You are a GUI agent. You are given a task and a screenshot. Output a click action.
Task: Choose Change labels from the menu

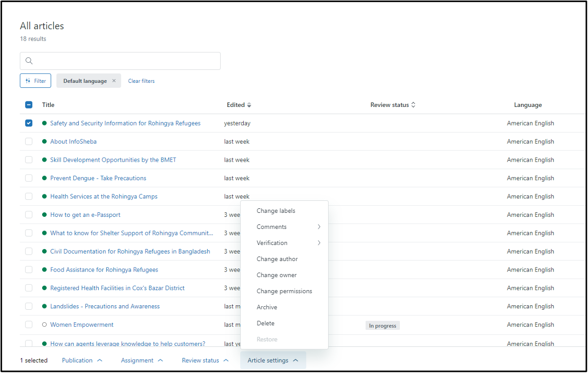coord(276,211)
